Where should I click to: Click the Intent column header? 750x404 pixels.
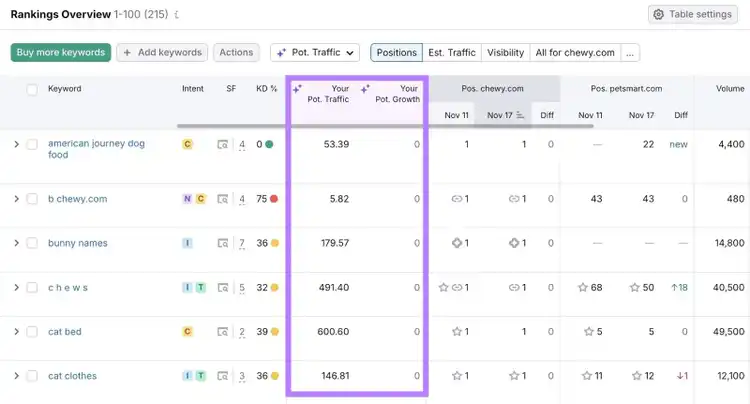click(x=193, y=89)
